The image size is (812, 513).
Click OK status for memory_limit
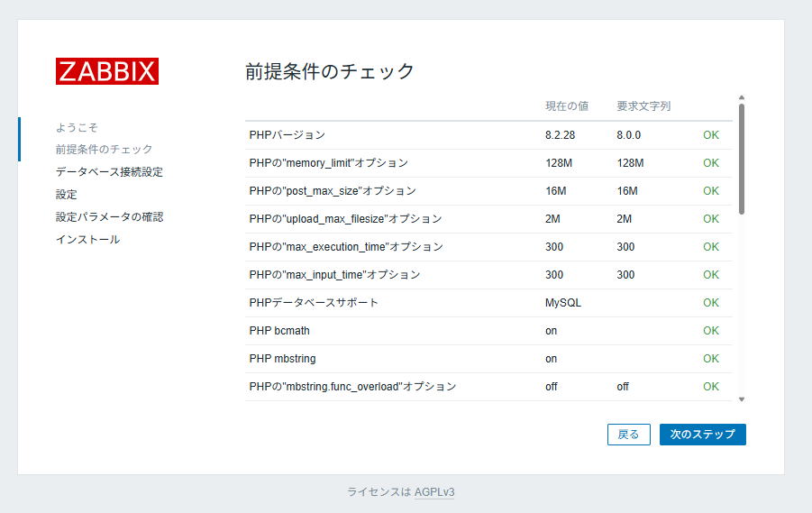(711, 163)
